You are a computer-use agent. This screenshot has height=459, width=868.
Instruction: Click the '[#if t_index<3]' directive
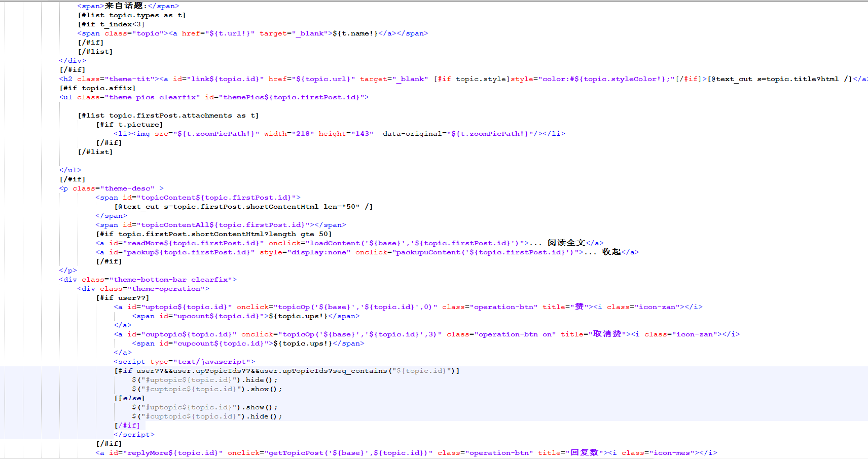pos(111,24)
